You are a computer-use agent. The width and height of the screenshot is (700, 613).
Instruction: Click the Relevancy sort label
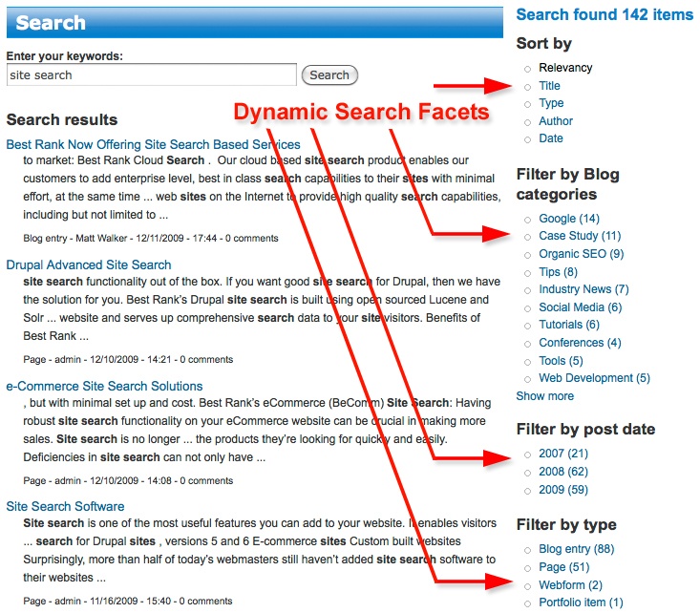pyautogui.click(x=565, y=68)
